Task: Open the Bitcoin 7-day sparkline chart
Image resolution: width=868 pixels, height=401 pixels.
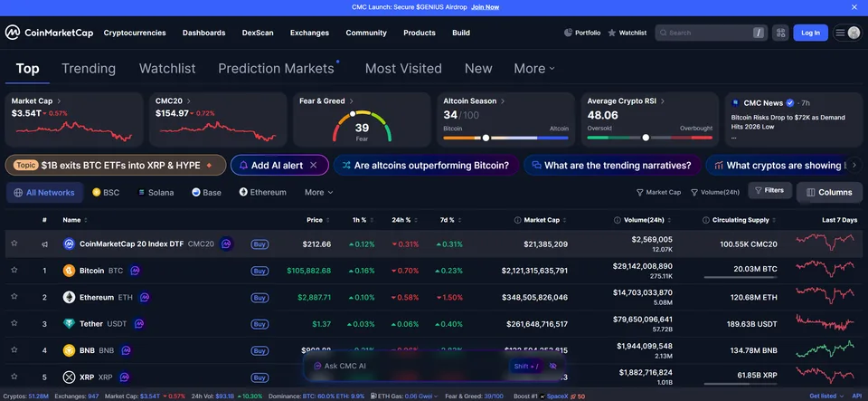Action: coord(825,269)
